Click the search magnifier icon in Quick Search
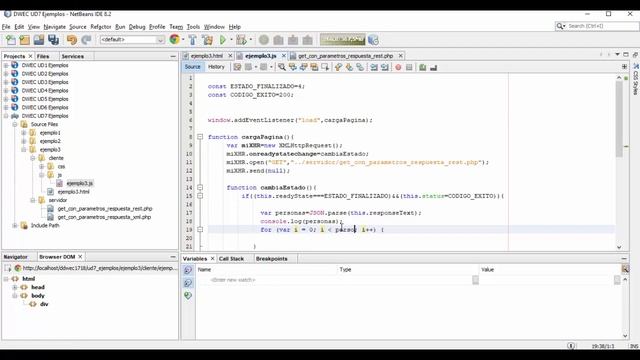Screen dimensions: 640x360 (x=560, y=26)
